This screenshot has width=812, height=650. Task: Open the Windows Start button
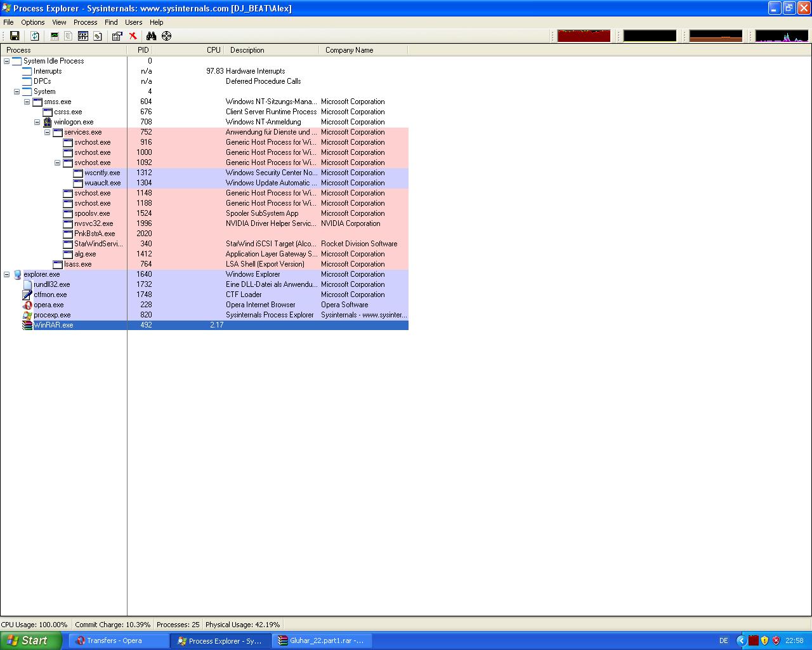click(31, 640)
